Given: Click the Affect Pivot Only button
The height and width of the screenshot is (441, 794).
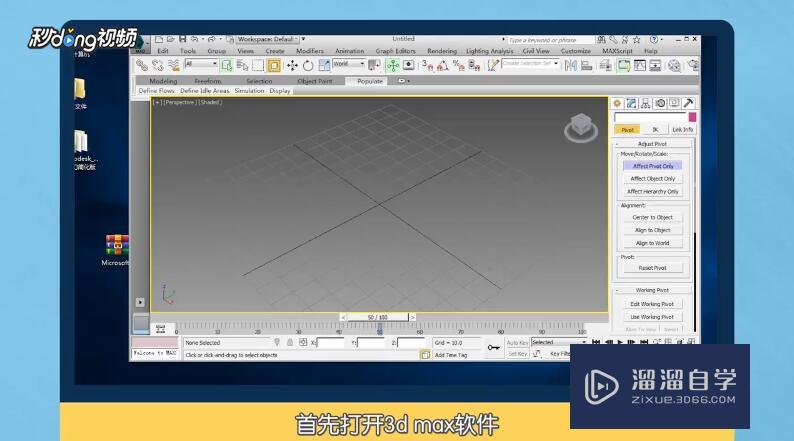Looking at the screenshot, I should (x=653, y=166).
